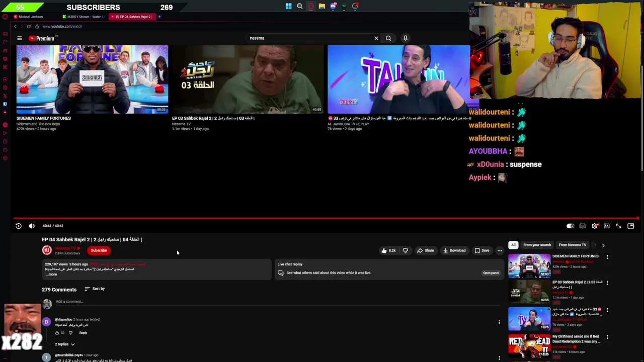Run the search with the magnifier icon
The width and height of the screenshot is (644, 362).
(x=388, y=38)
